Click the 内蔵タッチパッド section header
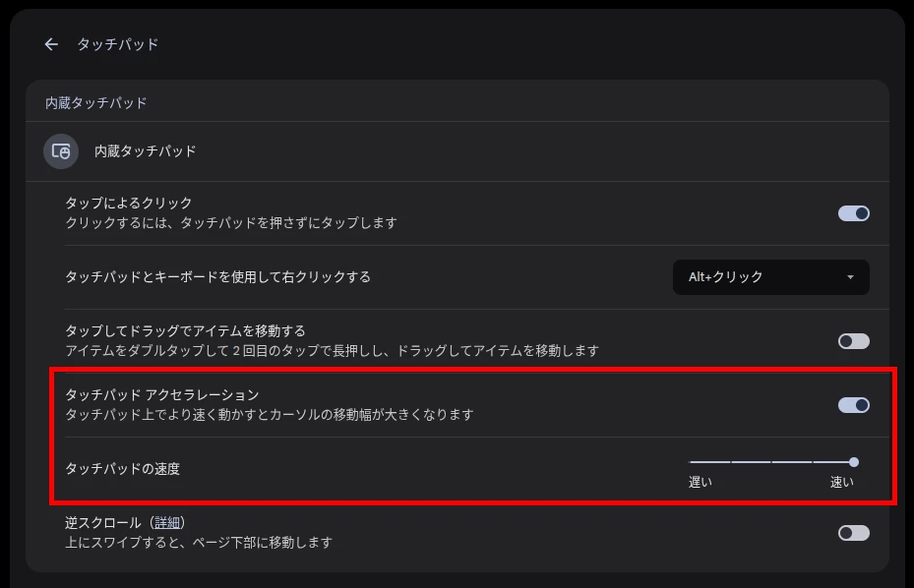 96,103
